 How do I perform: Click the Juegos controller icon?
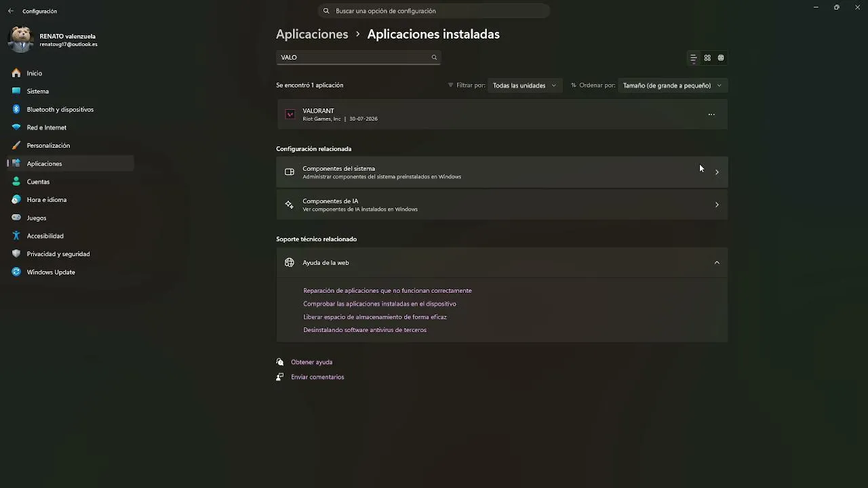[16, 218]
